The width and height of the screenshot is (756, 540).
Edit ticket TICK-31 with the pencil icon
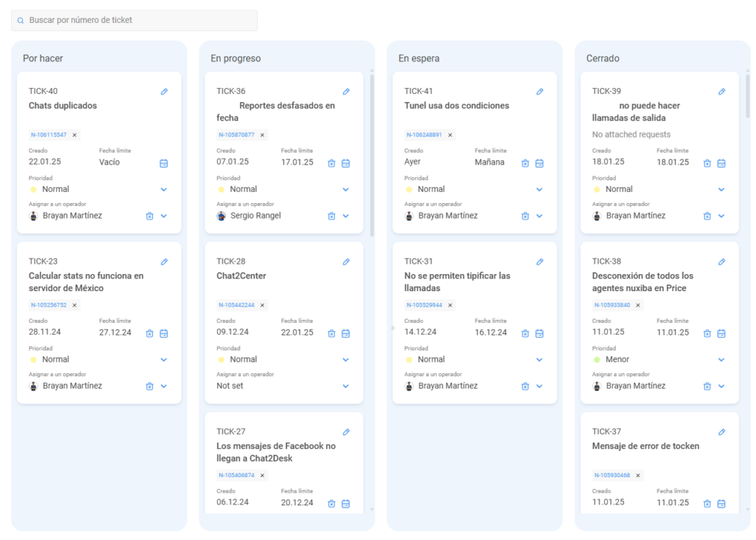(540, 262)
